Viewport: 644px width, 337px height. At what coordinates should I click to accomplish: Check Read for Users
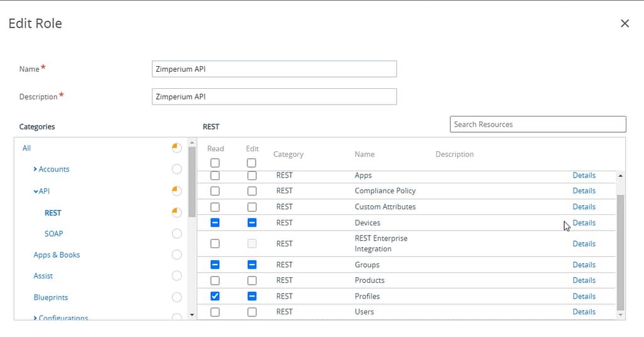tap(215, 312)
